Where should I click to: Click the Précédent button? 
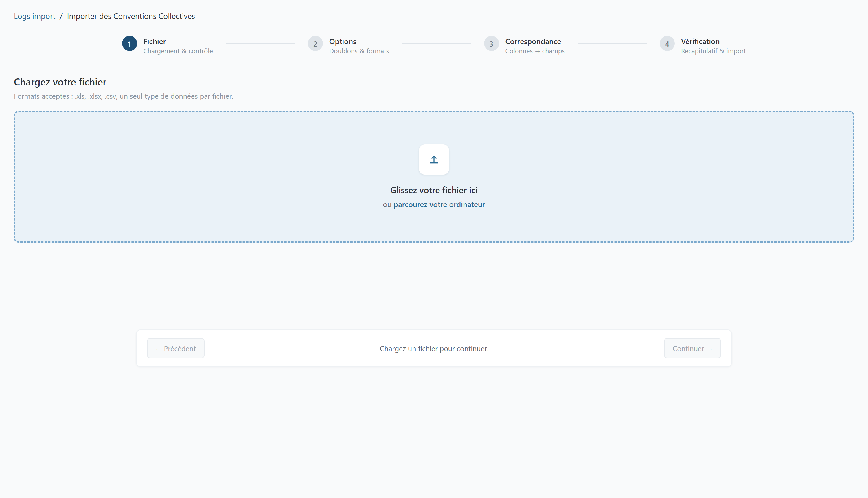tap(176, 348)
